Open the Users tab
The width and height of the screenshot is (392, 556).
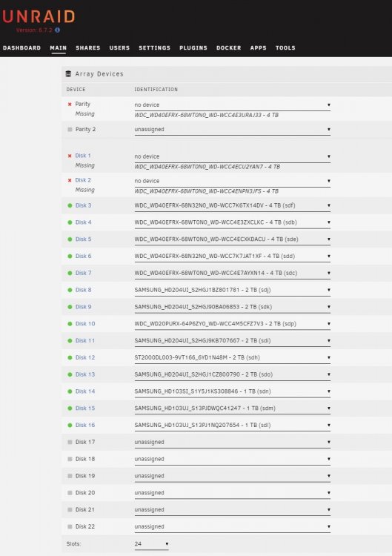tap(119, 48)
